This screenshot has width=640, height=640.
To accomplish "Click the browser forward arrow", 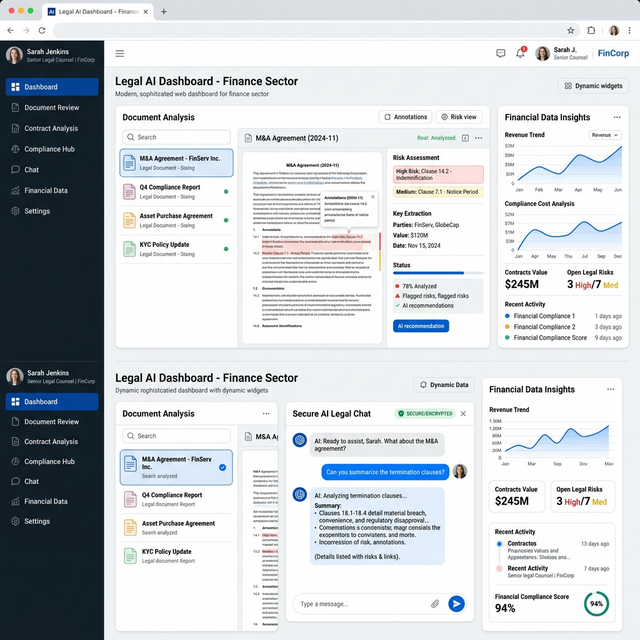I will click(26, 30).
